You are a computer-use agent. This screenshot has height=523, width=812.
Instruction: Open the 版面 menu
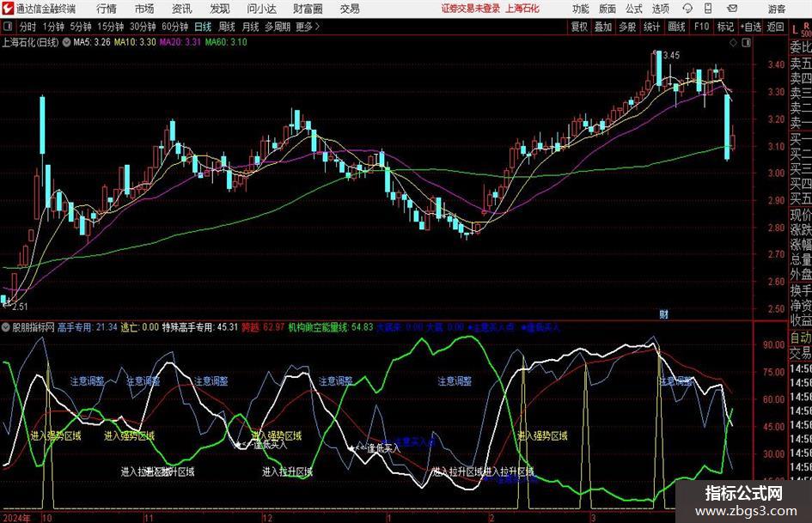coord(607,9)
